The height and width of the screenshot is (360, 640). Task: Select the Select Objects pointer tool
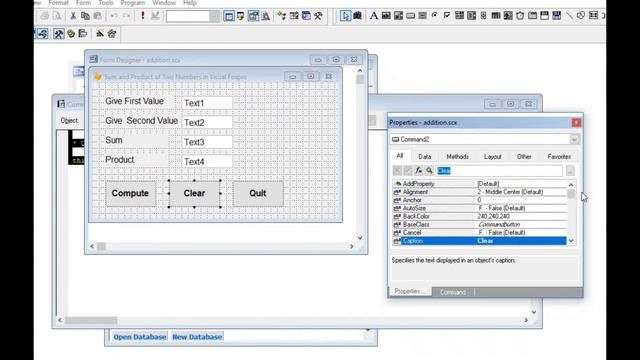click(345, 16)
